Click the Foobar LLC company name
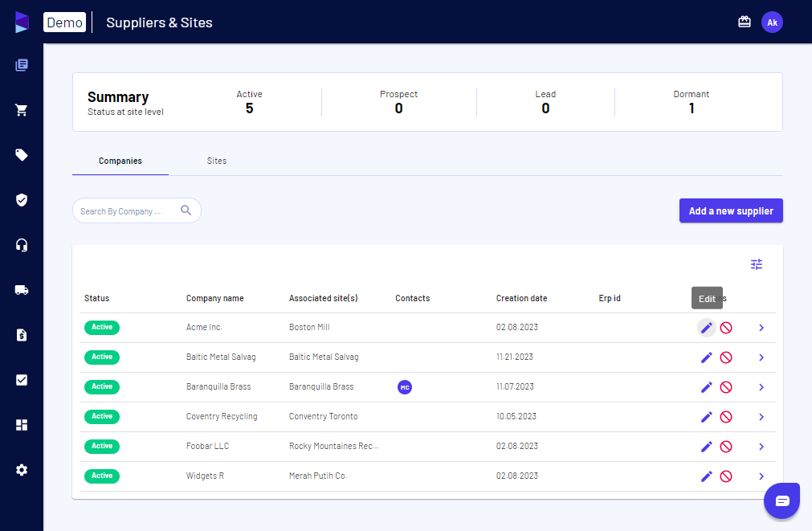Image resolution: width=812 pixels, height=531 pixels. pyautogui.click(x=207, y=446)
